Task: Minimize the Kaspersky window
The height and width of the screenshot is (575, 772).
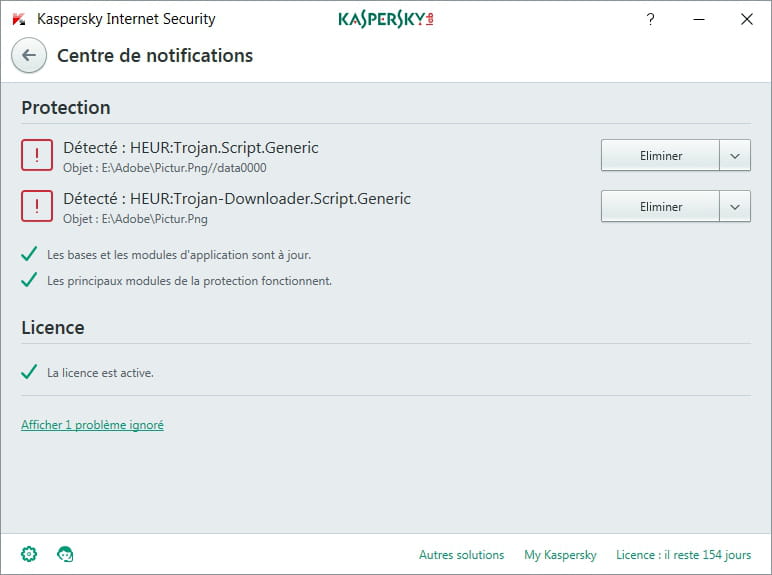Action: point(698,19)
